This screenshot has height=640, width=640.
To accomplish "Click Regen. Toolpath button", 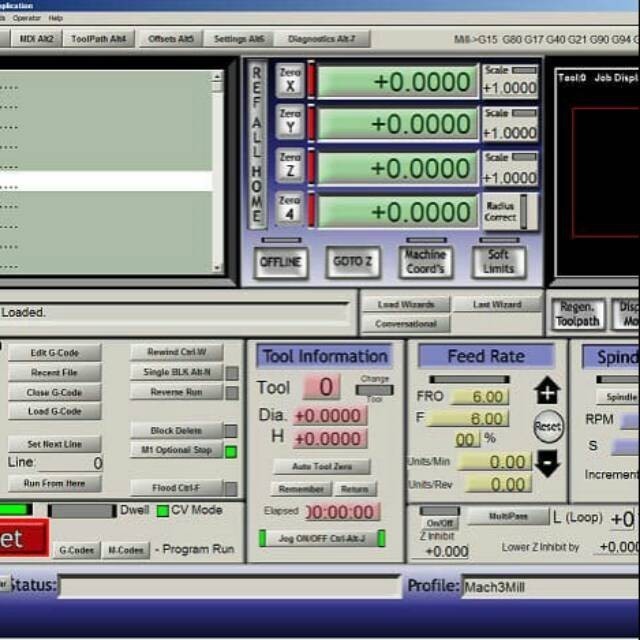I will click(x=578, y=314).
